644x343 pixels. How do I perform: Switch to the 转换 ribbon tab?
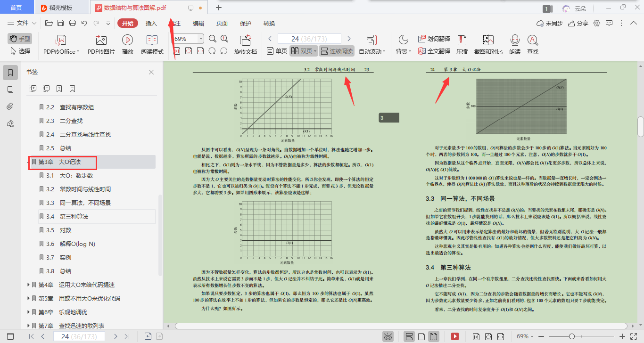pyautogui.click(x=269, y=23)
